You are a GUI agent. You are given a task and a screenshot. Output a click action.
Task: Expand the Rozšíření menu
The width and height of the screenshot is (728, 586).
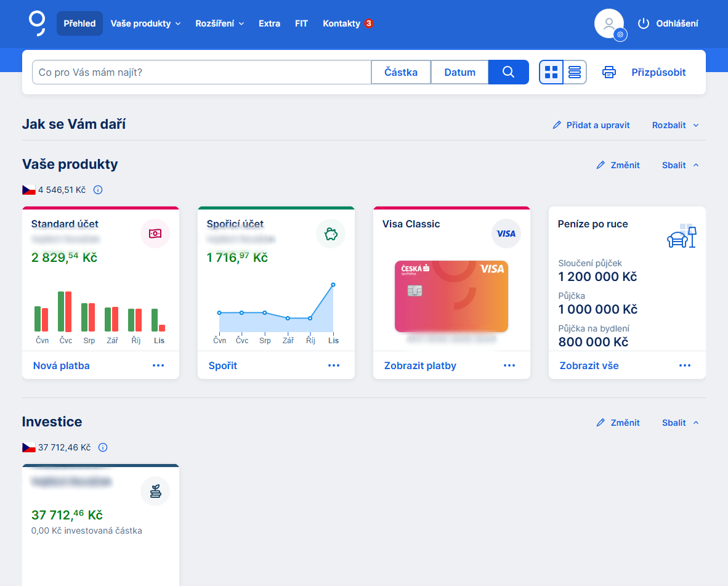tap(220, 23)
